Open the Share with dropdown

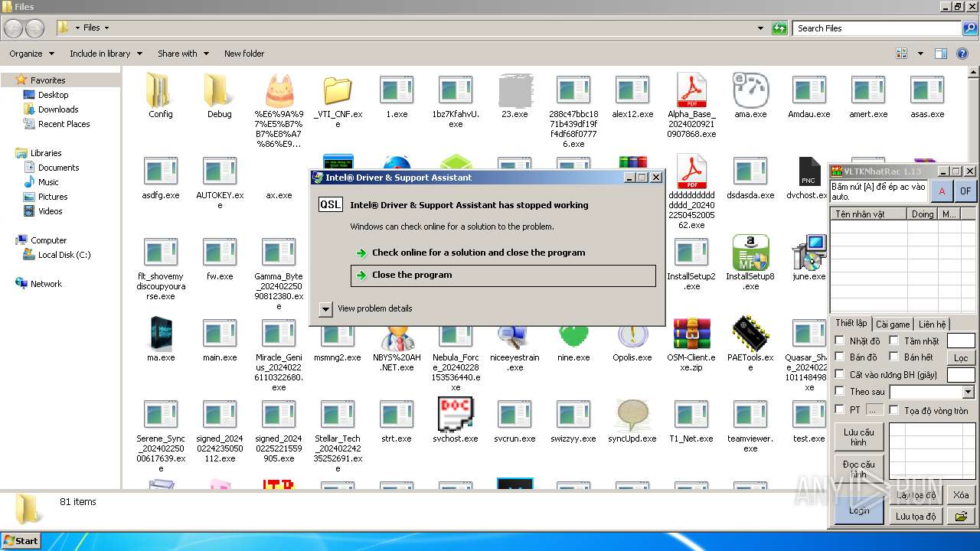pyautogui.click(x=182, y=54)
